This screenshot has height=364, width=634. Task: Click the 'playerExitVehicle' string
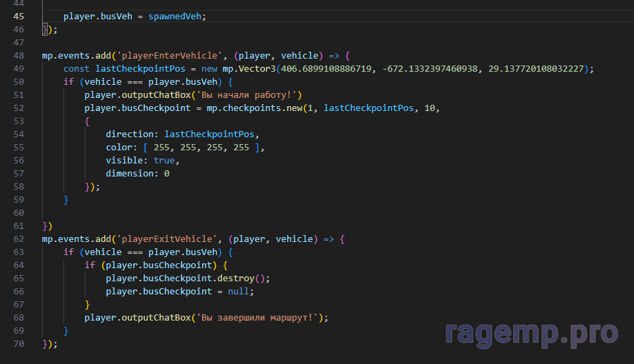[x=166, y=239]
